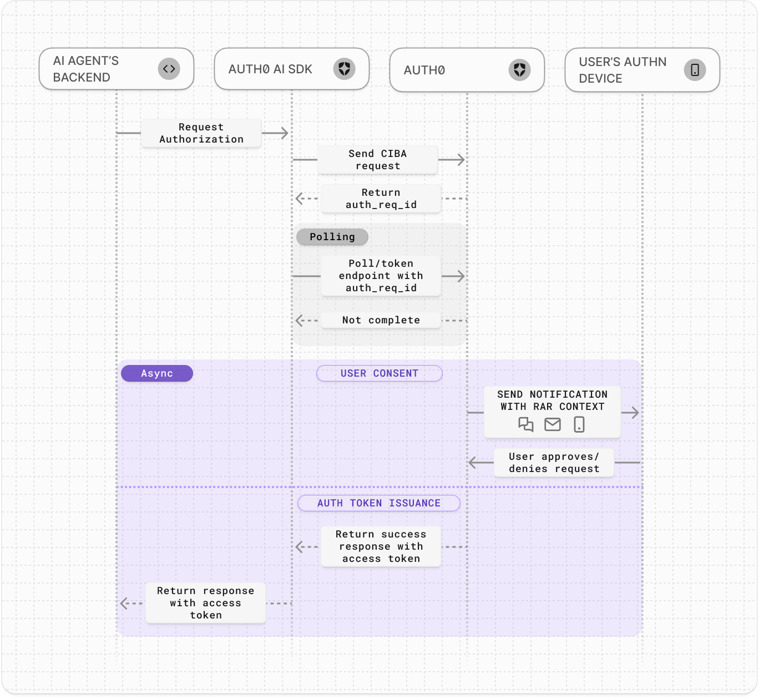Click the Polling badge
This screenshot has width=759, height=700.
[x=332, y=237]
